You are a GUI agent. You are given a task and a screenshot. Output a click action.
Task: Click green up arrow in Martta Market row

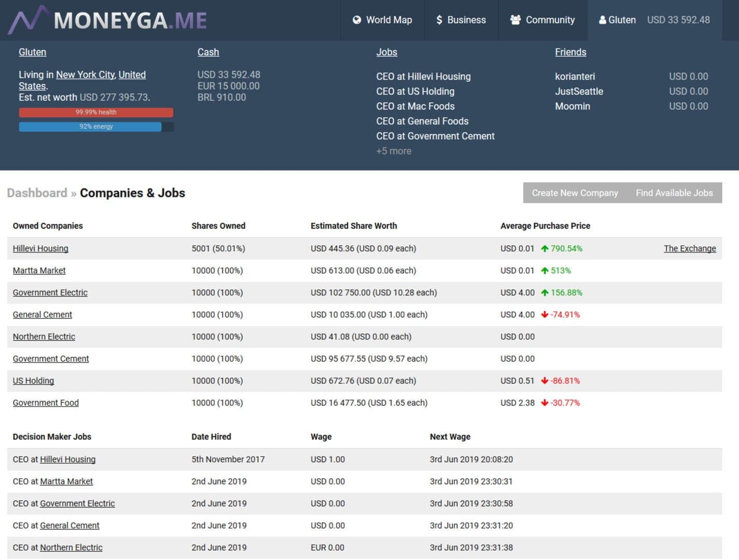[545, 271]
